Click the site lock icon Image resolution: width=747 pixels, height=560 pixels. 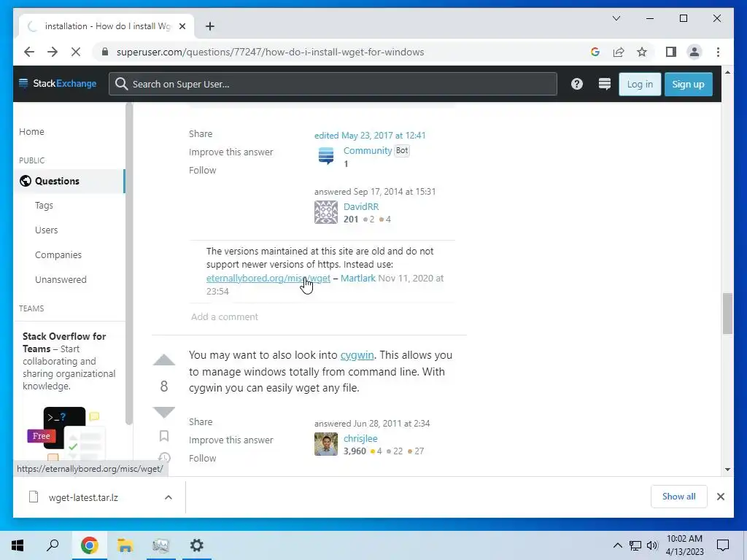pyautogui.click(x=105, y=52)
